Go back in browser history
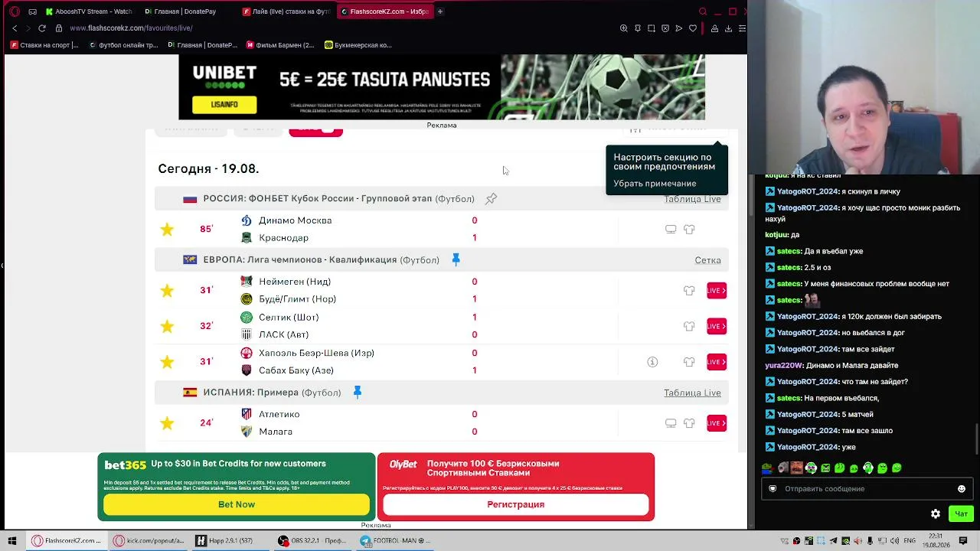Viewport: 980px width, 551px height. pos(15,28)
